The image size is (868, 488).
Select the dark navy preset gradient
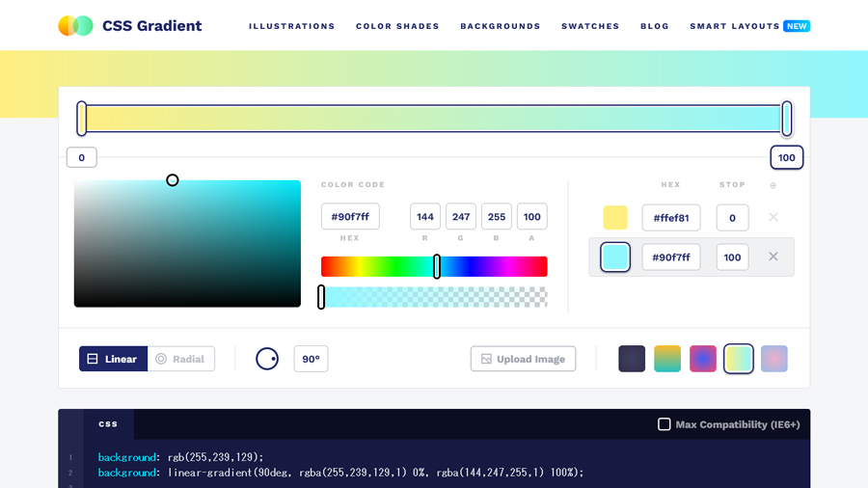tap(632, 359)
